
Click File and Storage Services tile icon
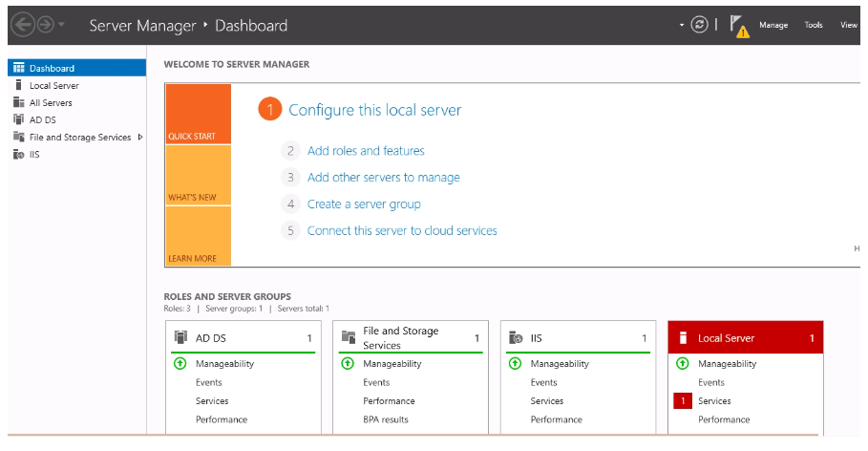pos(349,337)
